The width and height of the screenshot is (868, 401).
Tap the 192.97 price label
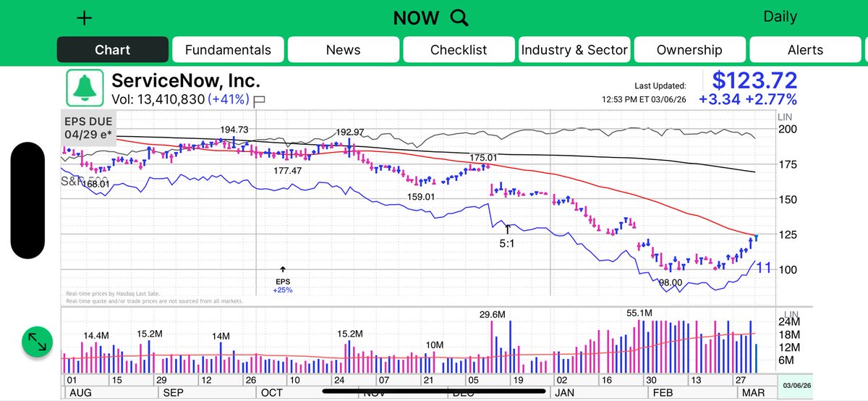(350, 132)
